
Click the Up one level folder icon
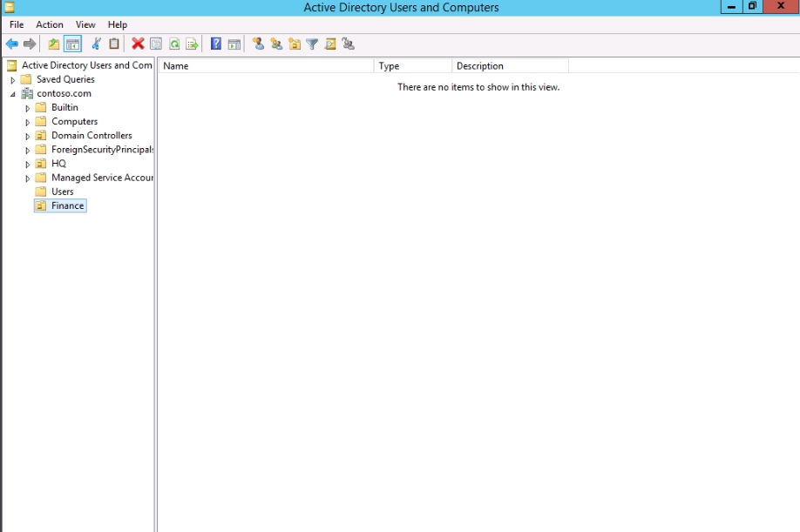coord(54,44)
